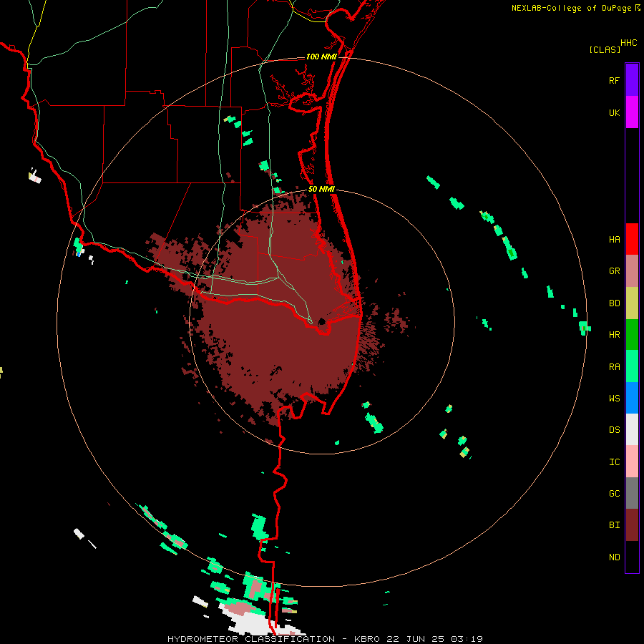The height and width of the screenshot is (644, 644).
Task: Click the "HHC" product code text
Action: tap(628, 43)
